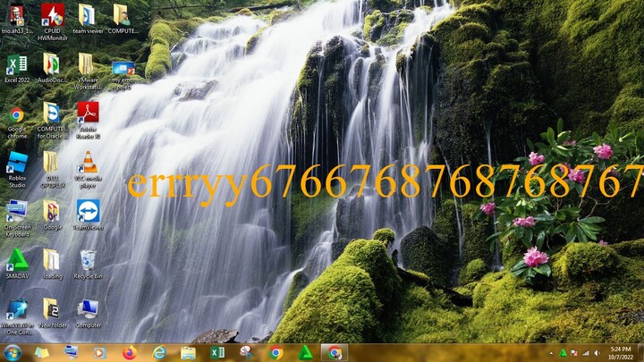Open Action Center flag in tray
The image size is (644, 362).
tap(574, 353)
